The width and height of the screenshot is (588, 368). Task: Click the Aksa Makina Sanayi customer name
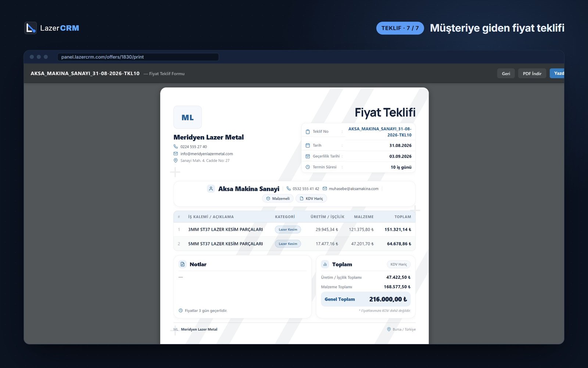[249, 189]
